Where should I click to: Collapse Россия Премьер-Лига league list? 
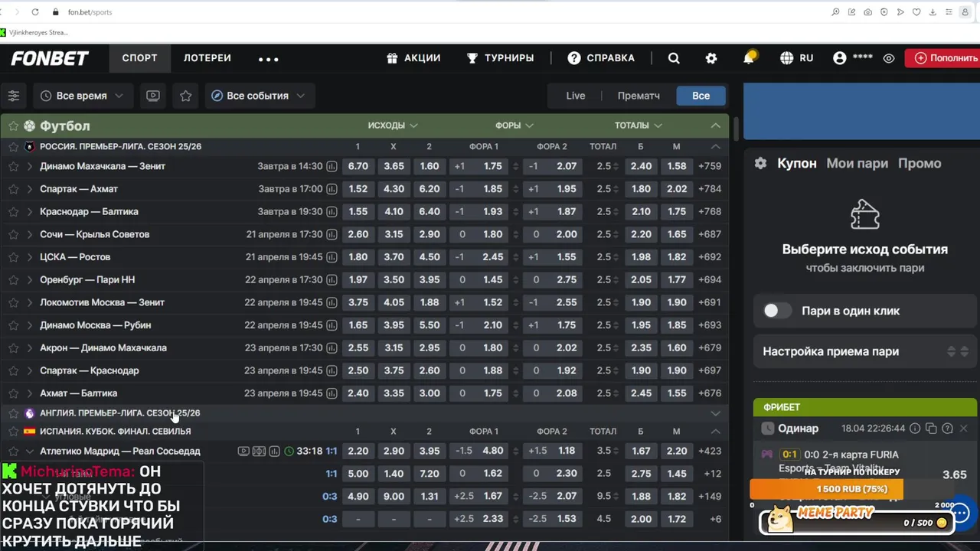click(715, 146)
